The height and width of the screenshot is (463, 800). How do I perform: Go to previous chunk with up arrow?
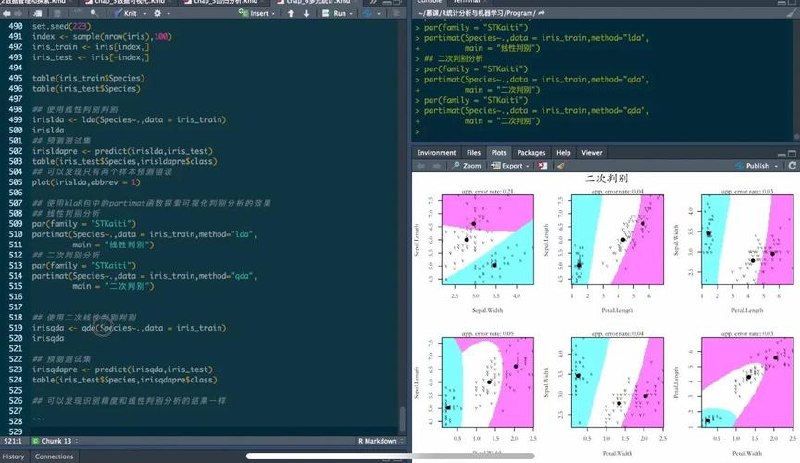coord(291,13)
